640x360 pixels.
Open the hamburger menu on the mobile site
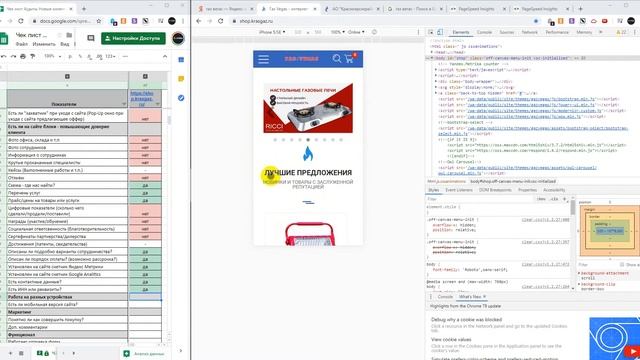(263, 59)
